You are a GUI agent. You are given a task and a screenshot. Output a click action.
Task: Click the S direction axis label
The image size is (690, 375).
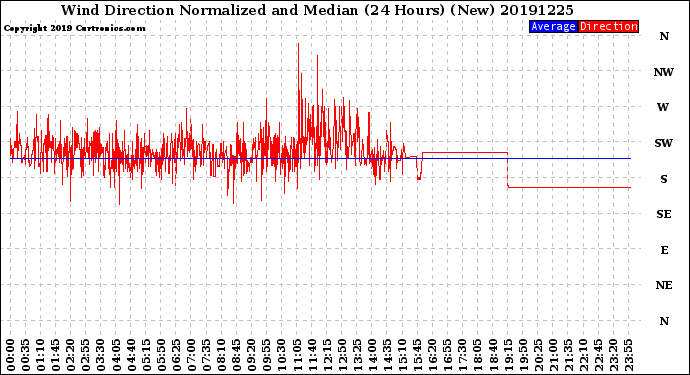click(664, 179)
